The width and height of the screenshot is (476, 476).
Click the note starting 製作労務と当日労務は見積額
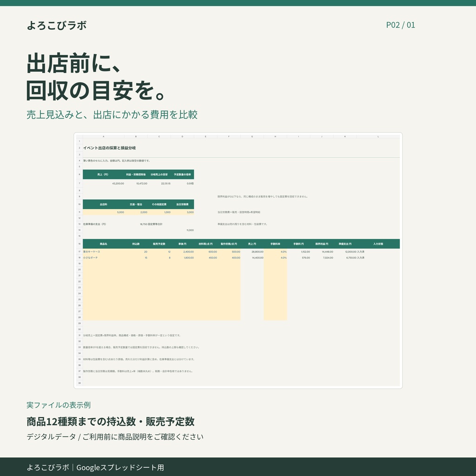(138, 371)
